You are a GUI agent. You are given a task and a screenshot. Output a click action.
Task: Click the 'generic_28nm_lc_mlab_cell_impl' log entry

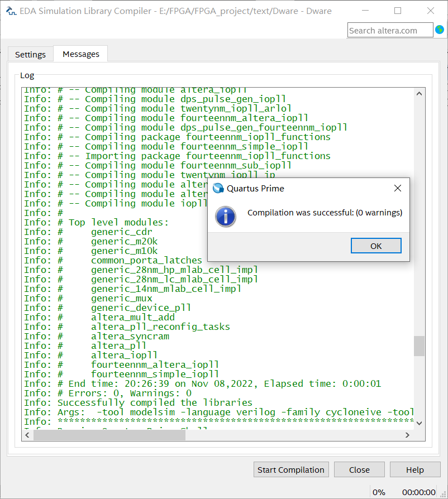click(174, 280)
